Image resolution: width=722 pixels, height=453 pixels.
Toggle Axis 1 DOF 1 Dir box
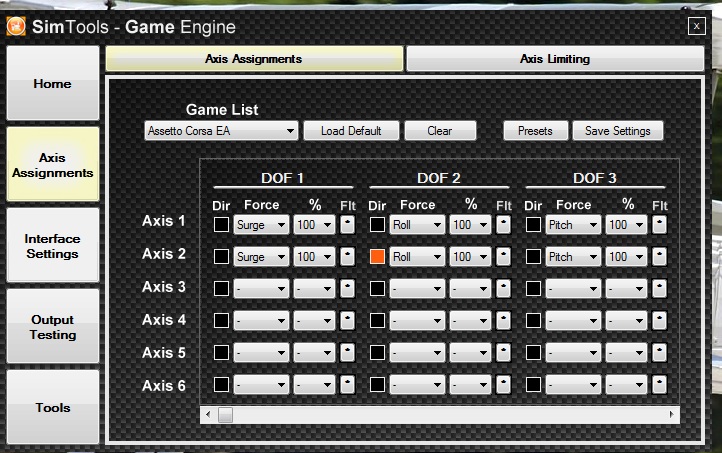pyautogui.click(x=221, y=225)
